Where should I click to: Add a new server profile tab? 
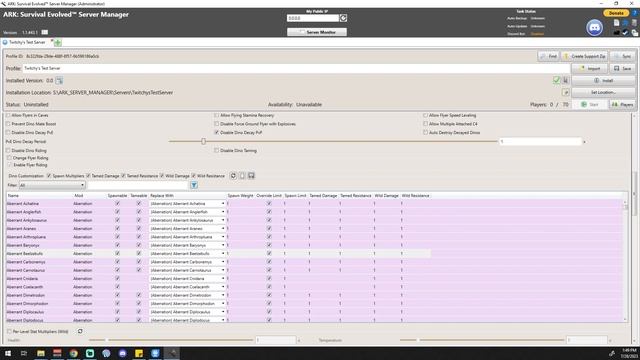pos(58,42)
